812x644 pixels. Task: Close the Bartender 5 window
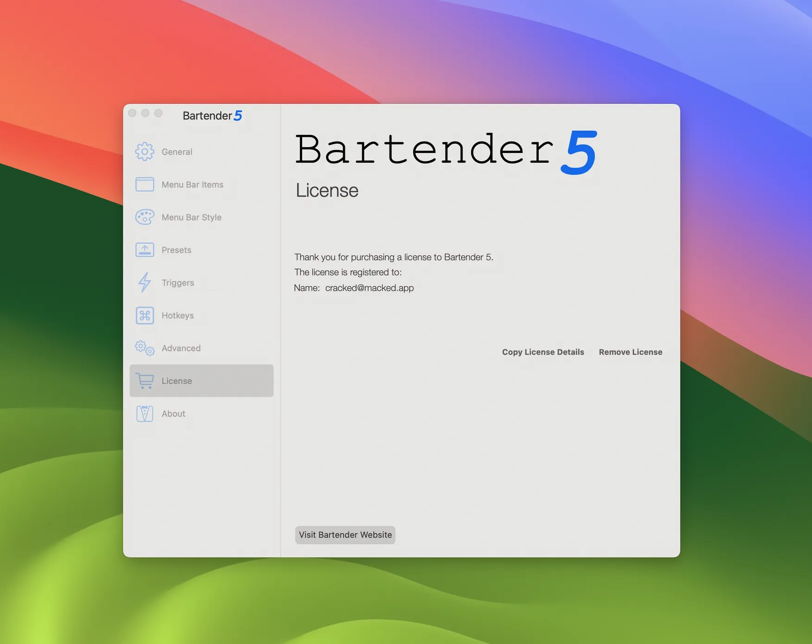point(132,113)
